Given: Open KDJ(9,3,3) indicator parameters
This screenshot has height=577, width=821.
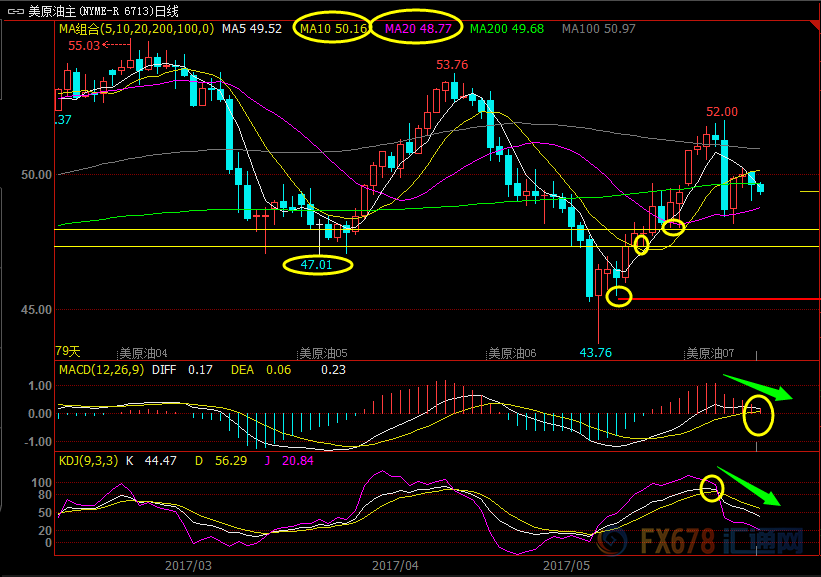Looking at the screenshot, I should click(x=91, y=460).
